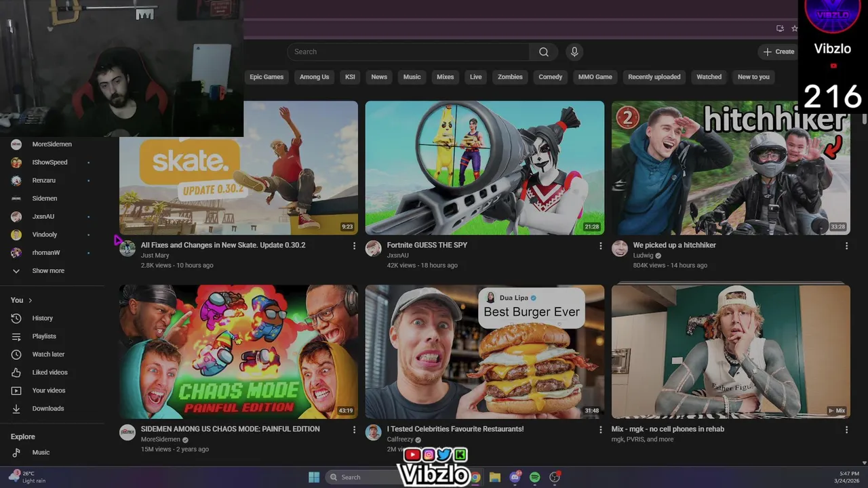
Task: Select the Watched filter chip
Action: point(709,77)
